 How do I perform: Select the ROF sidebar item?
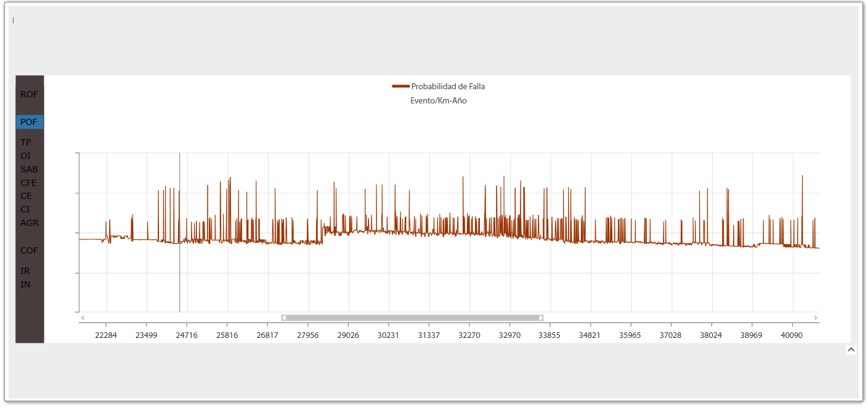(29, 94)
